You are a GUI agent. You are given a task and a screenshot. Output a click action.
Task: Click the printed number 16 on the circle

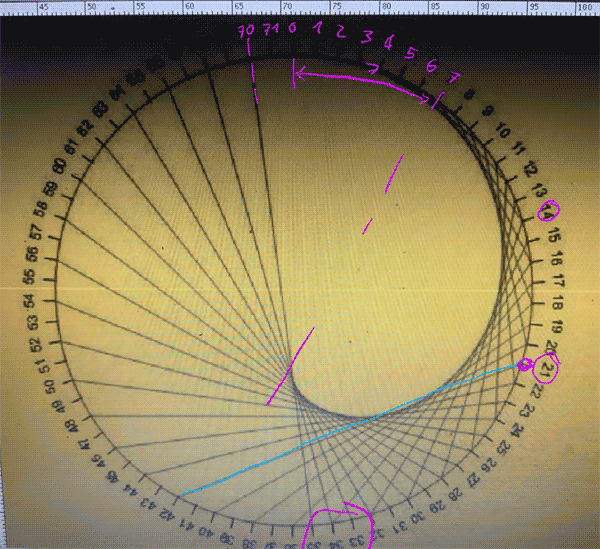point(558,259)
